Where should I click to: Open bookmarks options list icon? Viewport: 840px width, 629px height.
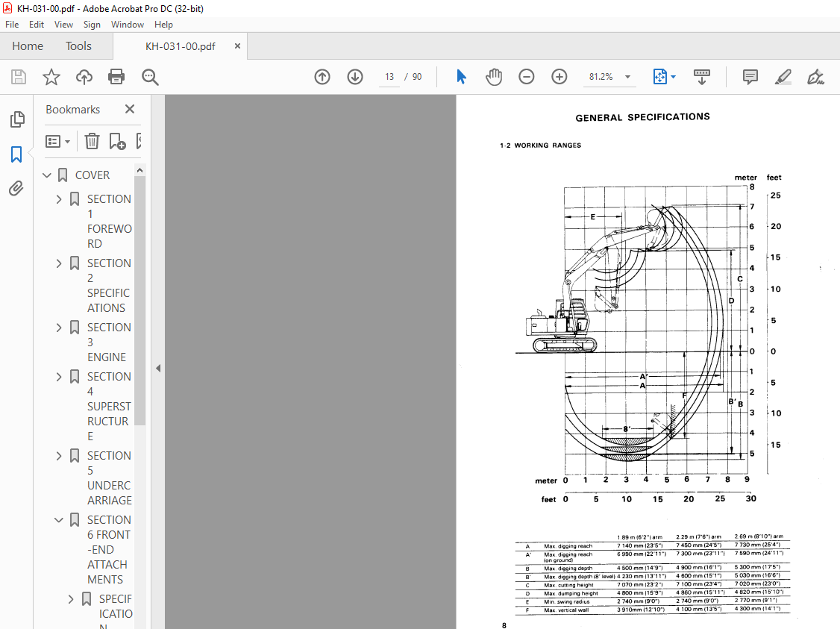click(58, 142)
